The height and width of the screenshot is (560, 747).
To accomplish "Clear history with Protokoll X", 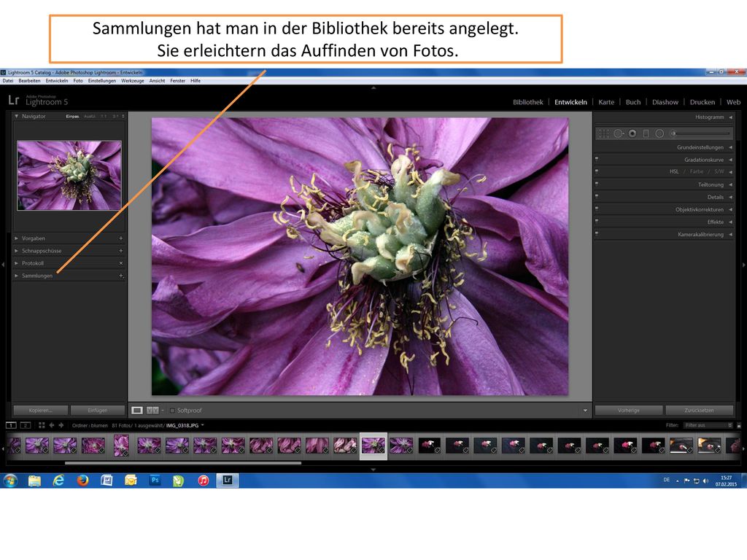I will pyautogui.click(x=120, y=262).
